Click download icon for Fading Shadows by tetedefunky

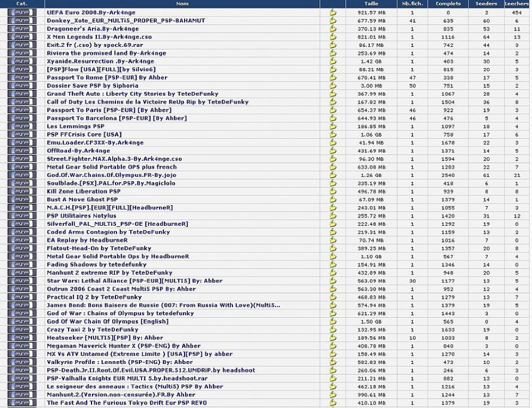pos(333,264)
